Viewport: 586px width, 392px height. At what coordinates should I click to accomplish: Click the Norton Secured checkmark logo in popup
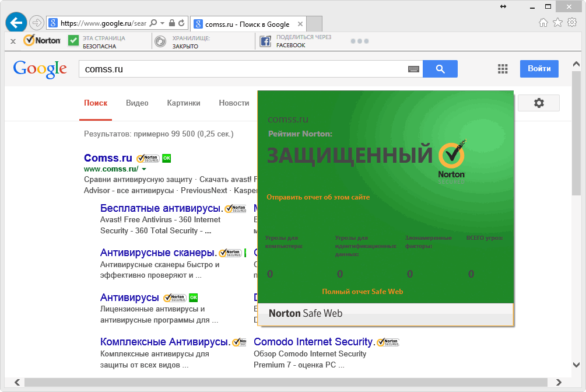click(452, 162)
